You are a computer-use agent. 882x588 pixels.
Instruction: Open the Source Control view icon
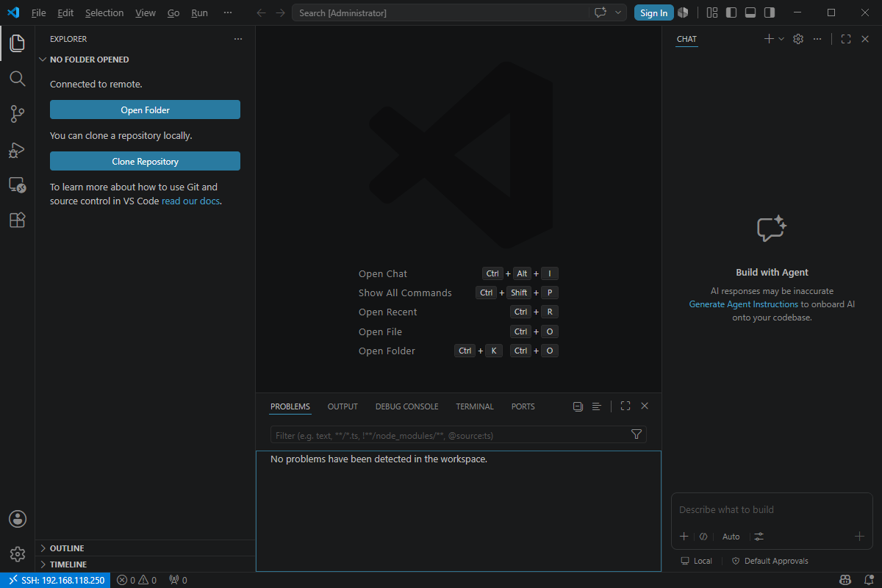click(x=17, y=114)
